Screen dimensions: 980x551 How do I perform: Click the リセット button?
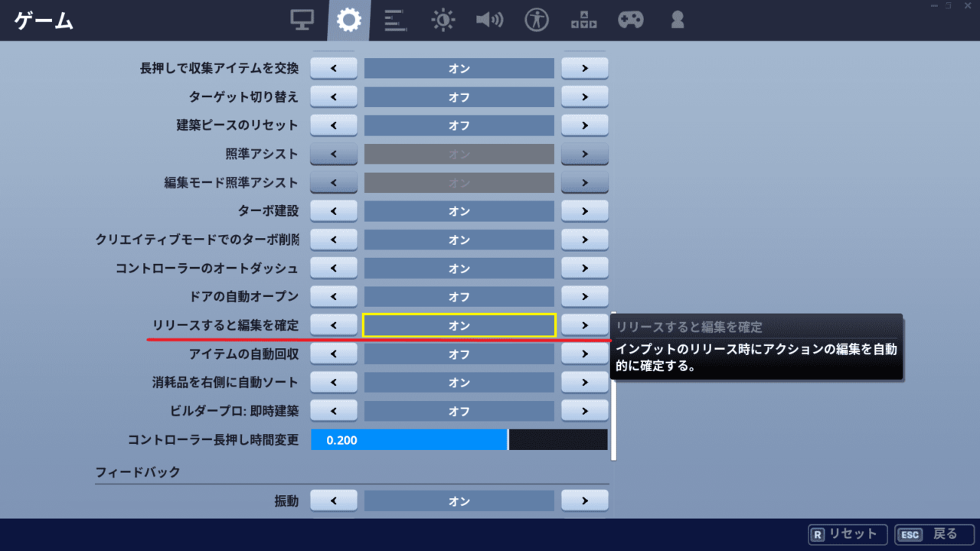point(848,534)
